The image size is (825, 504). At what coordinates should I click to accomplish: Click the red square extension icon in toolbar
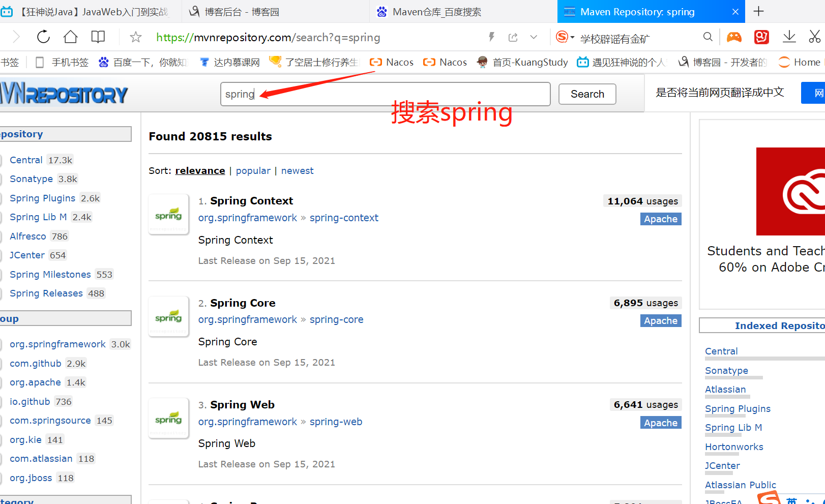pos(761,37)
